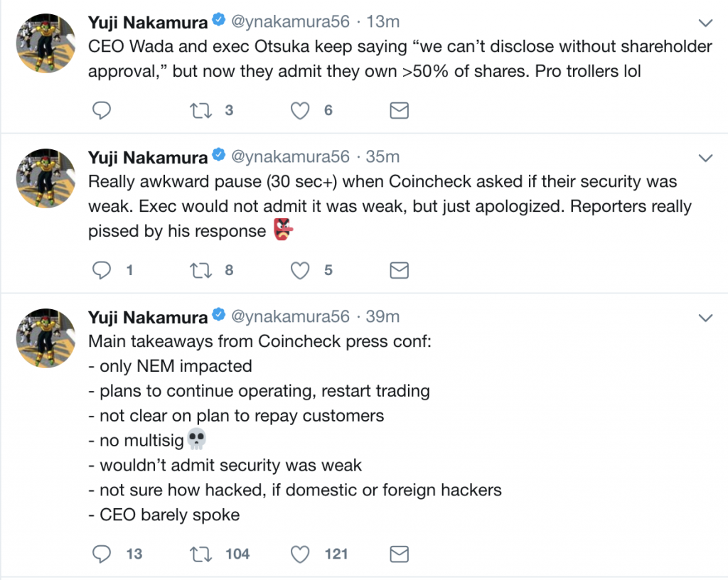Expand the more-options caret on 35m tweet
The height and width of the screenshot is (580, 728).
pos(706,157)
